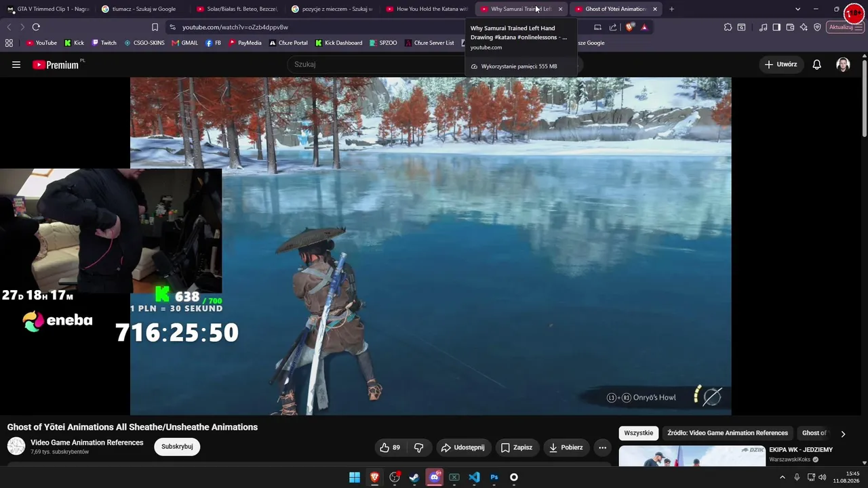Screen dimensions: 868x488
Task: Open YouTube notifications bell
Action: tap(816, 64)
